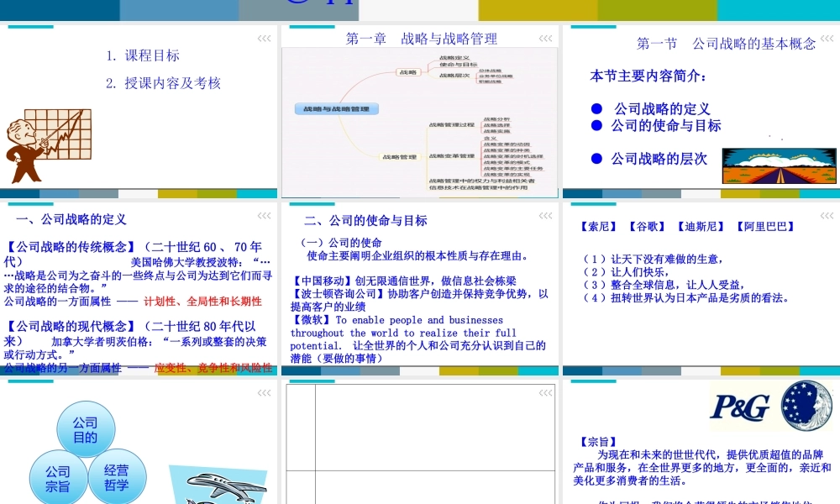Click 【公司战略的传统概念】 text
Image resolution: width=840 pixels, height=504 pixels.
tap(71, 246)
